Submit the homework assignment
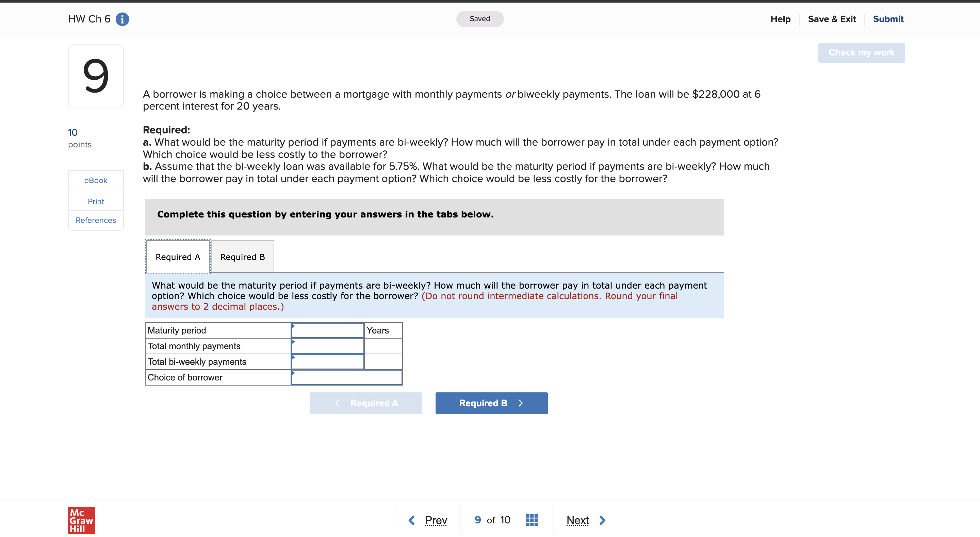Image resolution: width=980 pixels, height=537 pixels. [x=888, y=19]
